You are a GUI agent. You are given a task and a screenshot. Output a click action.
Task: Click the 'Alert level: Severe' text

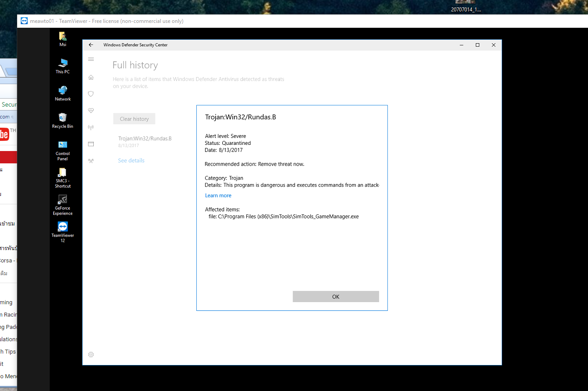[x=225, y=136]
